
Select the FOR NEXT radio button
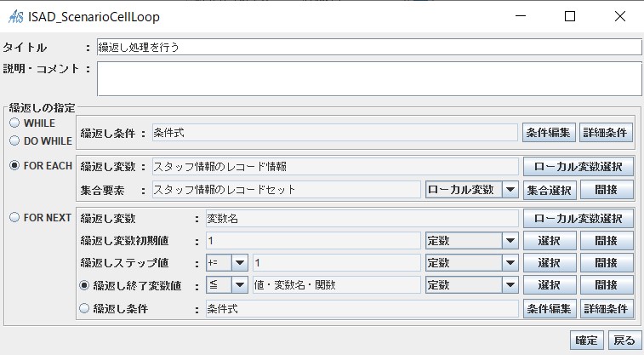[14, 217]
